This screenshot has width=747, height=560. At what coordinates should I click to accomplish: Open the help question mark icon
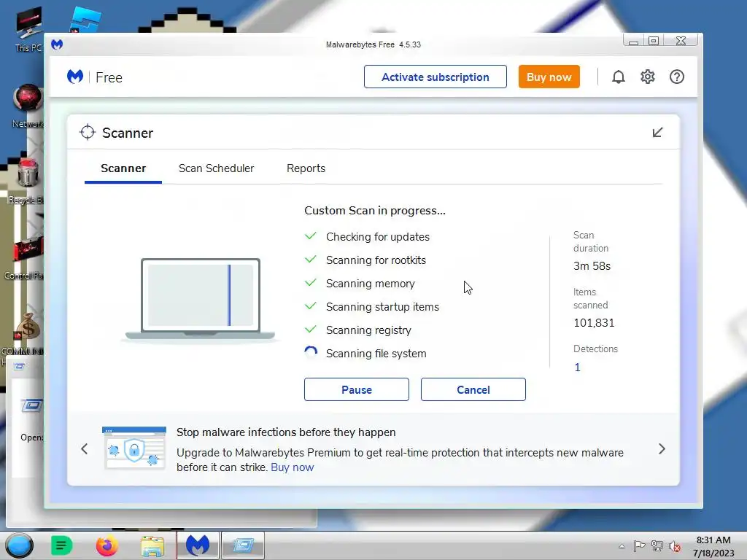tap(676, 77)
